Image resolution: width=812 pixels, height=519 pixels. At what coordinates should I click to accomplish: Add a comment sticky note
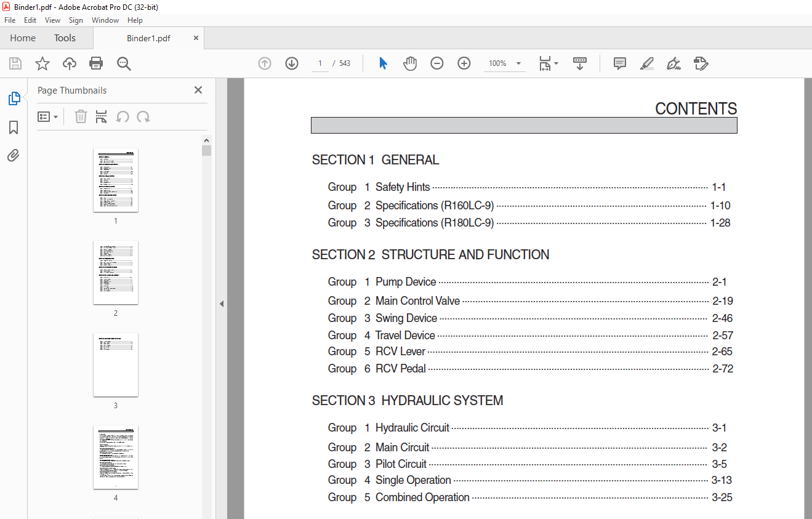(x=620, y=63)
